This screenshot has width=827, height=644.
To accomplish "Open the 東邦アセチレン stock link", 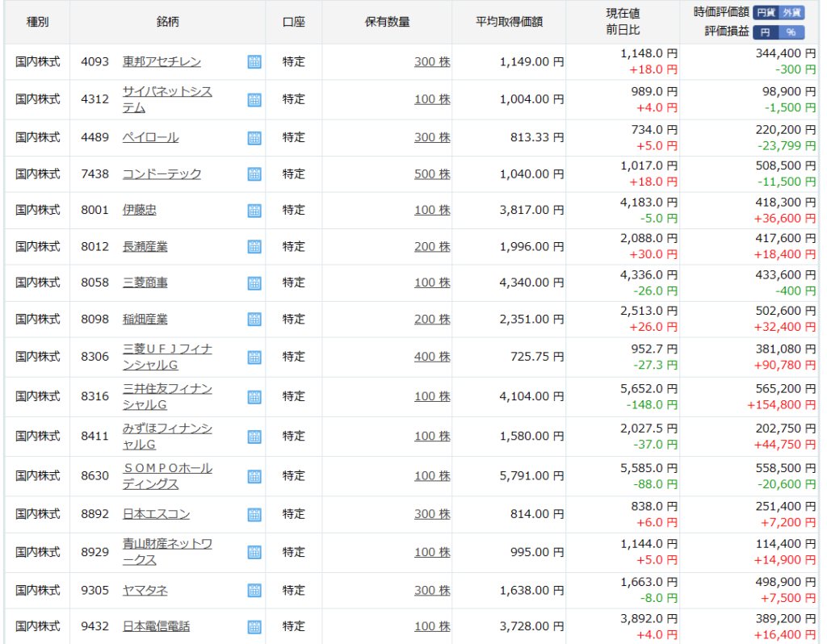I will click(x=162, y=61).
